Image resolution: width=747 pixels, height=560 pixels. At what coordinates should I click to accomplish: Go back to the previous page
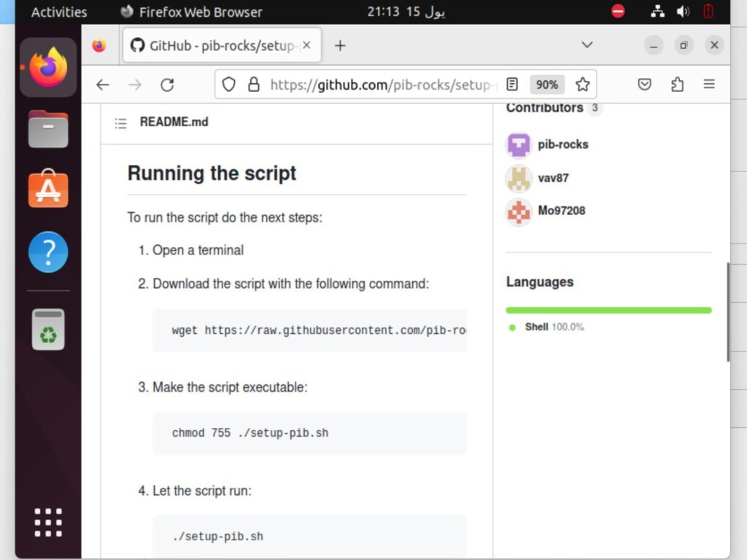coord(103,85)
